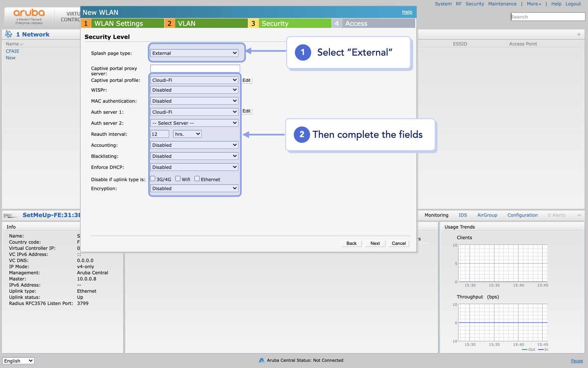Check the Ethernet uplink disable option
The height and width of the screenshot is (368, 588).
click(196, 179)
